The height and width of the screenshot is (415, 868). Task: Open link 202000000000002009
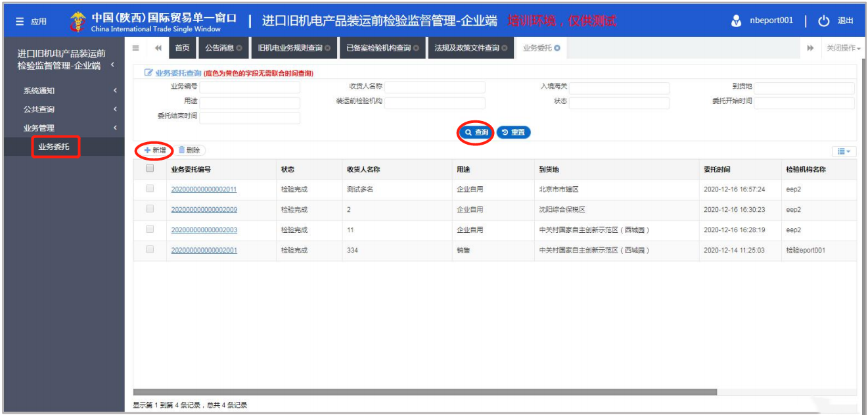click(x=204, y=210)
